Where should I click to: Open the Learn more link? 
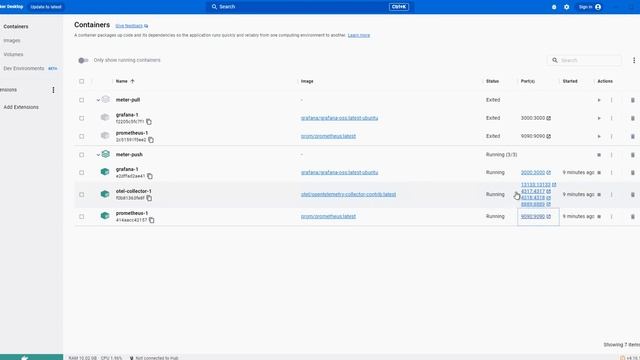click(359, 36)
